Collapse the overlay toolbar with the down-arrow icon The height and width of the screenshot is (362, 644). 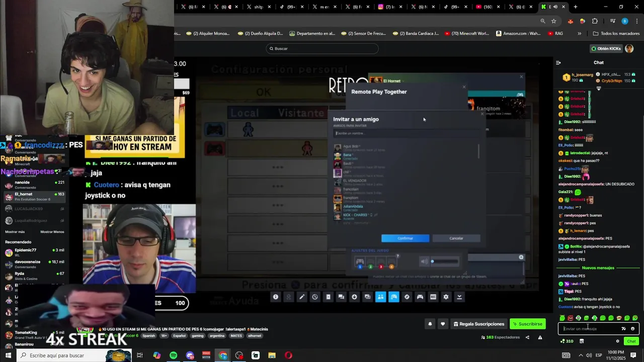[459, 297]
